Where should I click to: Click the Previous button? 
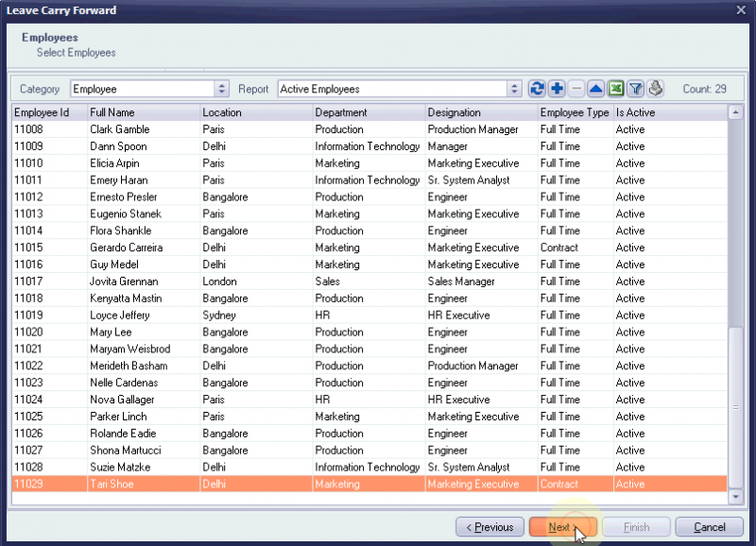pos(490,527)
